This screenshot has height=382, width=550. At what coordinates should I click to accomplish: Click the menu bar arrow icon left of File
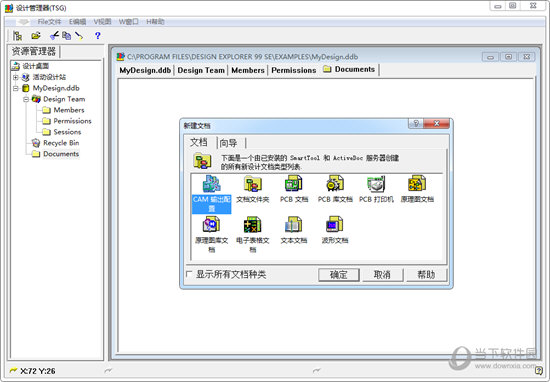(23, 22)
